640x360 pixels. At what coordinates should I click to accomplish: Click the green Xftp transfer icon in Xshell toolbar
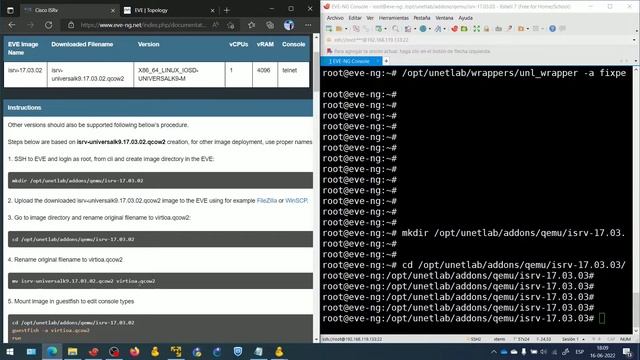click(464, 29)
